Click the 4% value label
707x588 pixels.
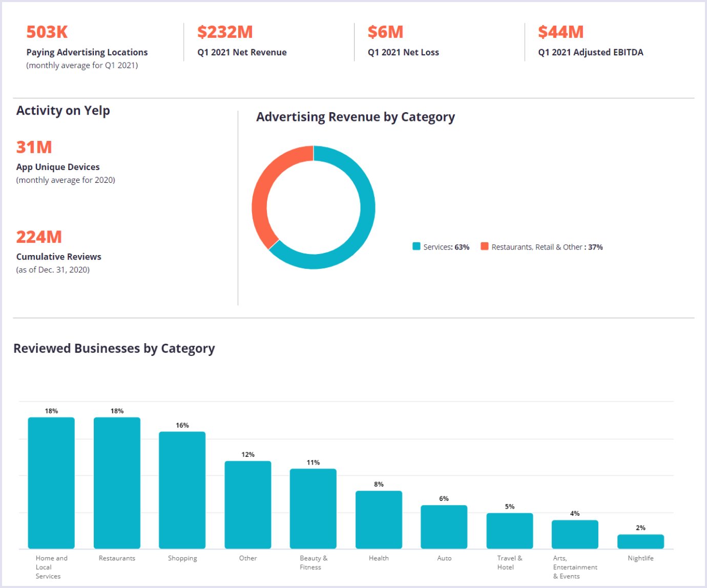coord(575,514)
